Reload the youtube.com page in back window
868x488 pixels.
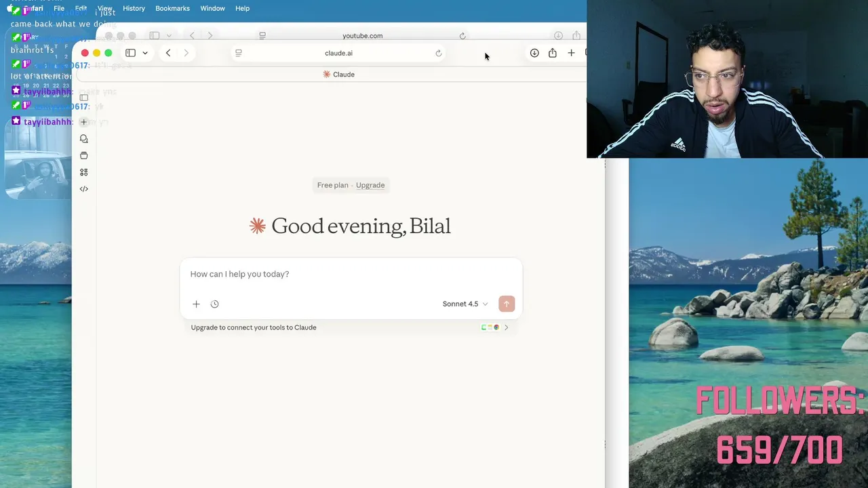point(462,36)
